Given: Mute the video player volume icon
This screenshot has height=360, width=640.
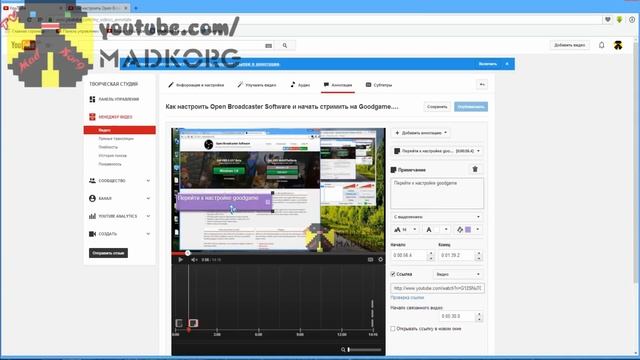Looking at the screenshot, I should coord(194,260).
